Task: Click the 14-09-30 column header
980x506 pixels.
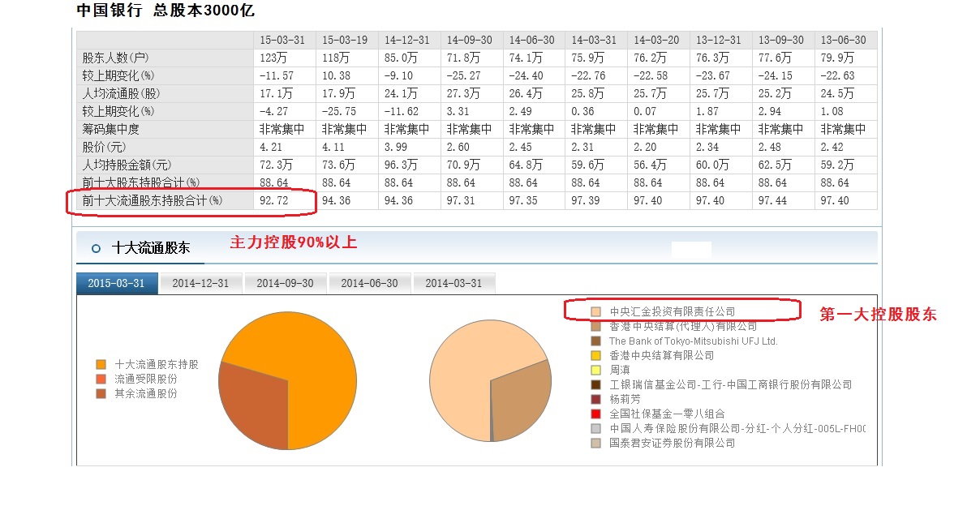Action: pyautogui.click(x=471, y=40)
